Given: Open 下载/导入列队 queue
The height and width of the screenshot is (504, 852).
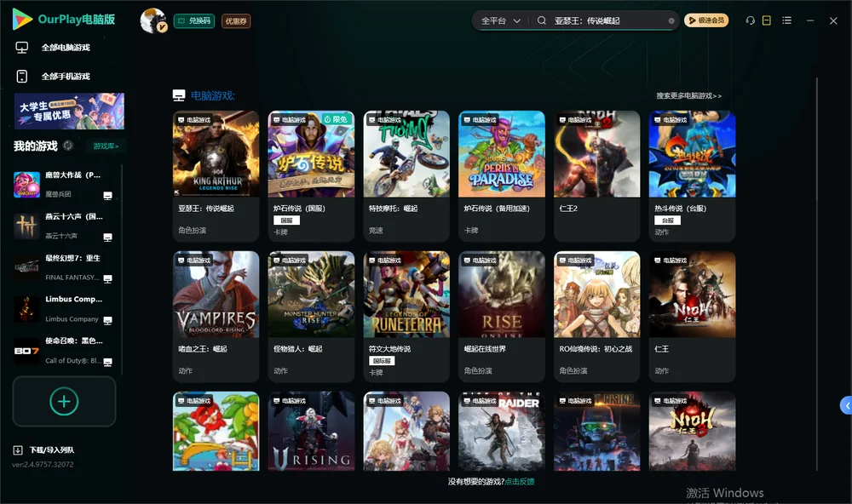Looking at the screenshot, I should (43, 450).
